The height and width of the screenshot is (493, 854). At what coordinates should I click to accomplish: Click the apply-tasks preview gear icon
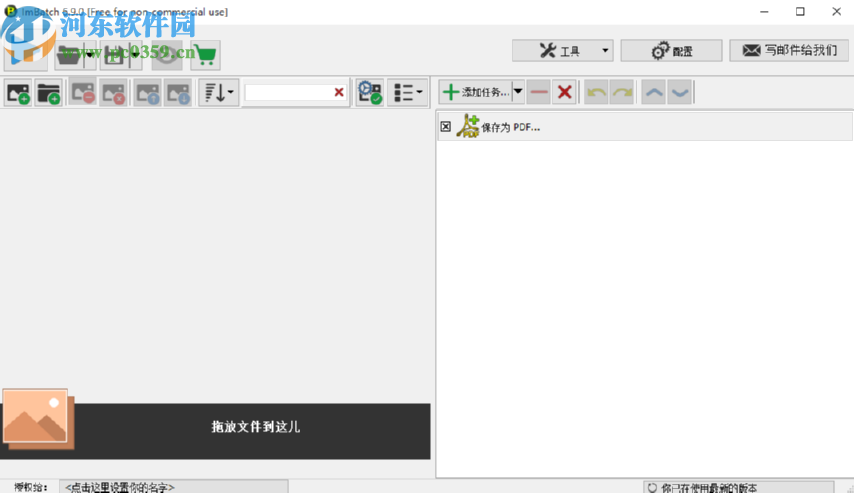(x=370, y=93)
